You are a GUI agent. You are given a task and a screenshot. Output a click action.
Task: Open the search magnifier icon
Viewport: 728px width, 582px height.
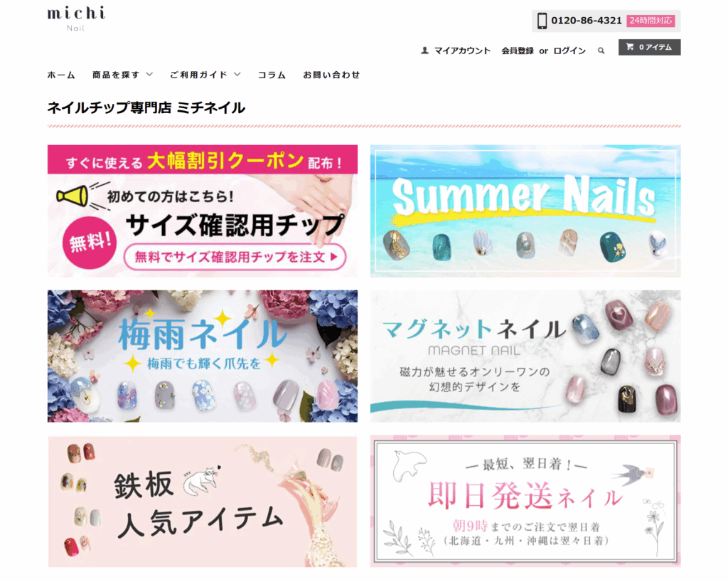[601, 51]
